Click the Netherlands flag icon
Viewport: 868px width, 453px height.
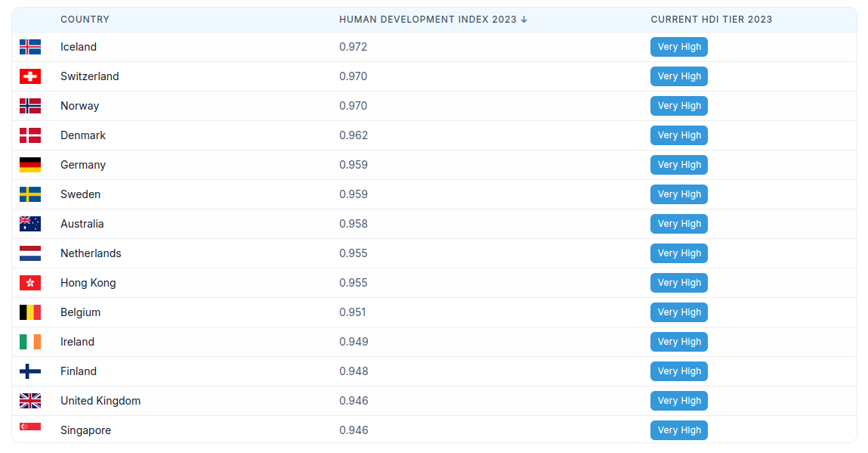(x=30, y=253)
